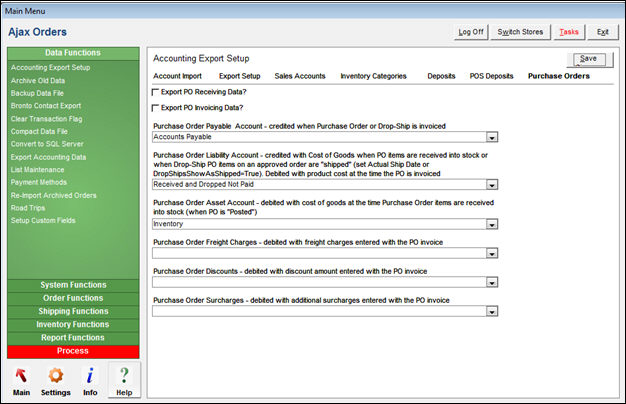
Task: Open Convert to SQL Server link
Action: click(47, 144)
